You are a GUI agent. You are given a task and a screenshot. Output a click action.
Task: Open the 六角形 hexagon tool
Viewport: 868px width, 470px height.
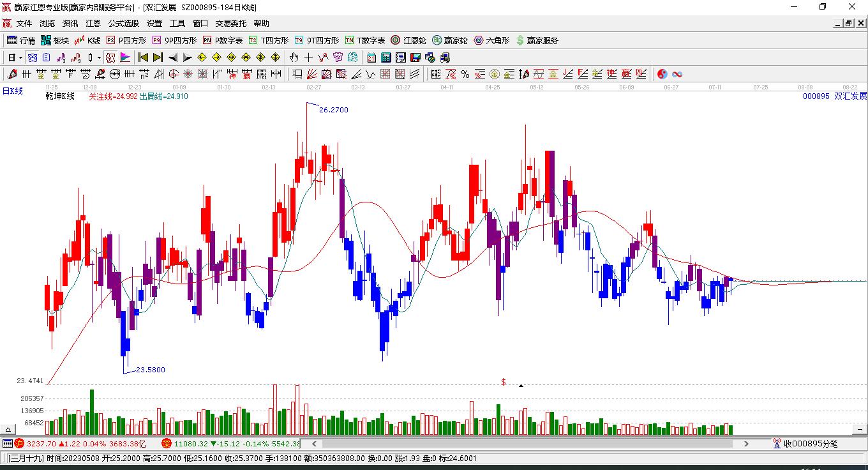(x=491, y=40)
